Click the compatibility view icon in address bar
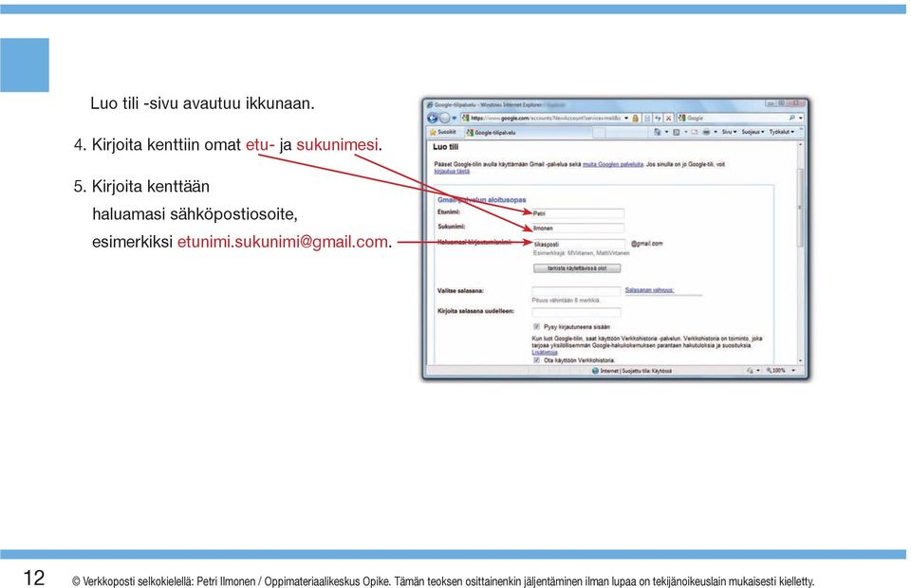This screenshot has width=911, height=588. point(647,118)
